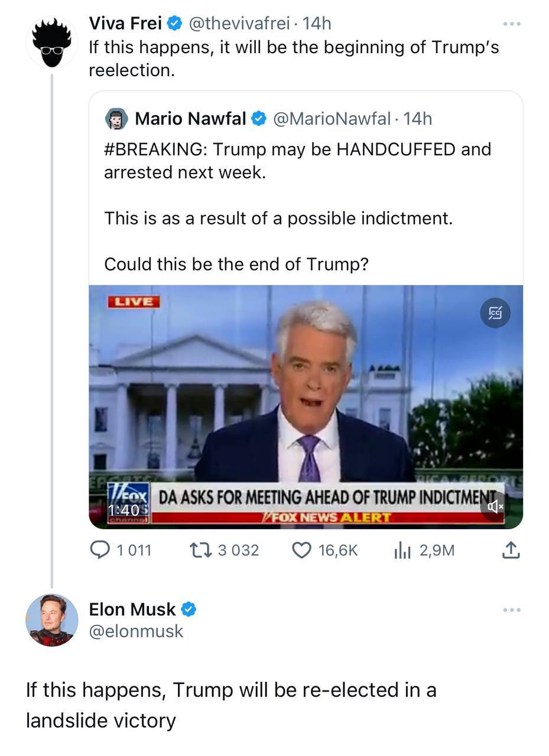
Task: Open Elon Musk's profile picture
Action: (52, 620)
